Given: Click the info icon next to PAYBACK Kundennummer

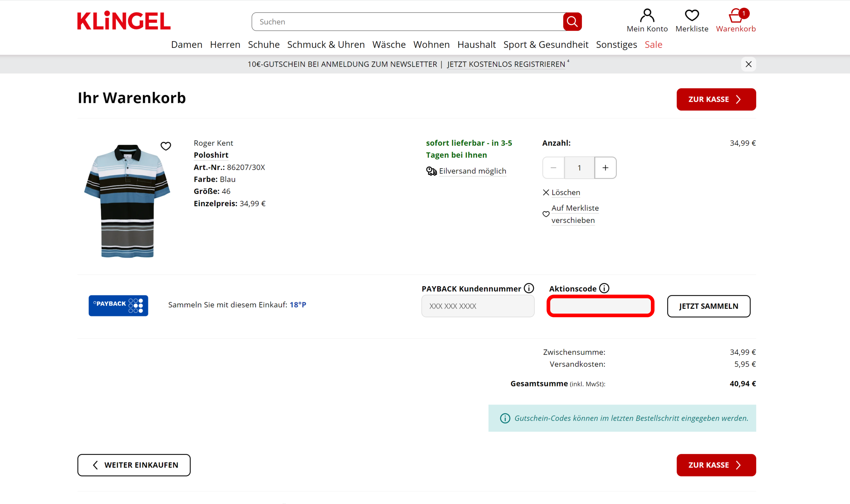Looking at the screenshot, I should tap(529, 288).
